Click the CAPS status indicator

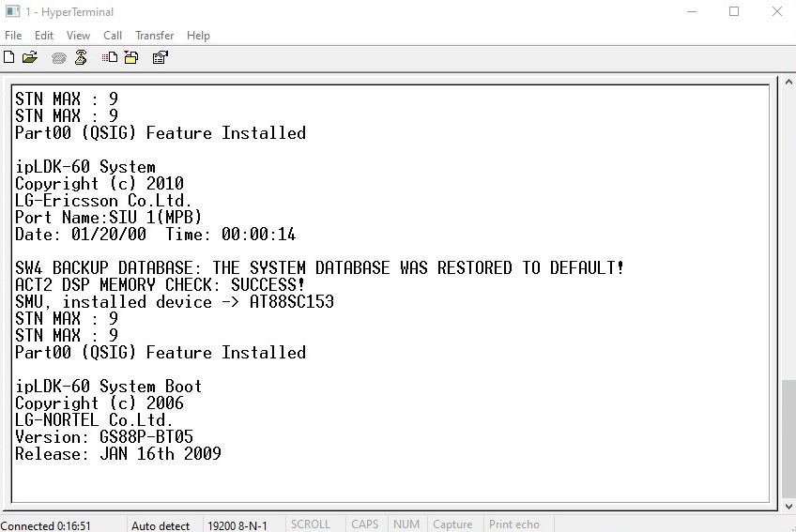364,524
